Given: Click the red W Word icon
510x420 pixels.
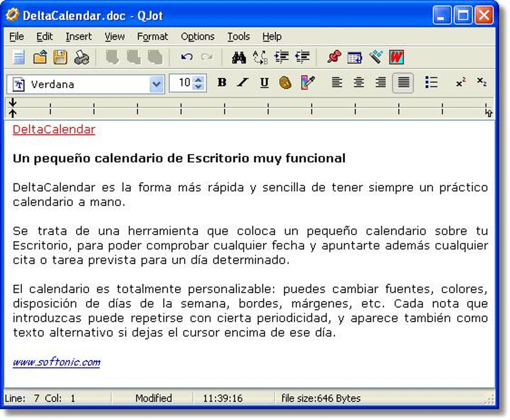Looking at the screenshot, I should pos(396,57).
